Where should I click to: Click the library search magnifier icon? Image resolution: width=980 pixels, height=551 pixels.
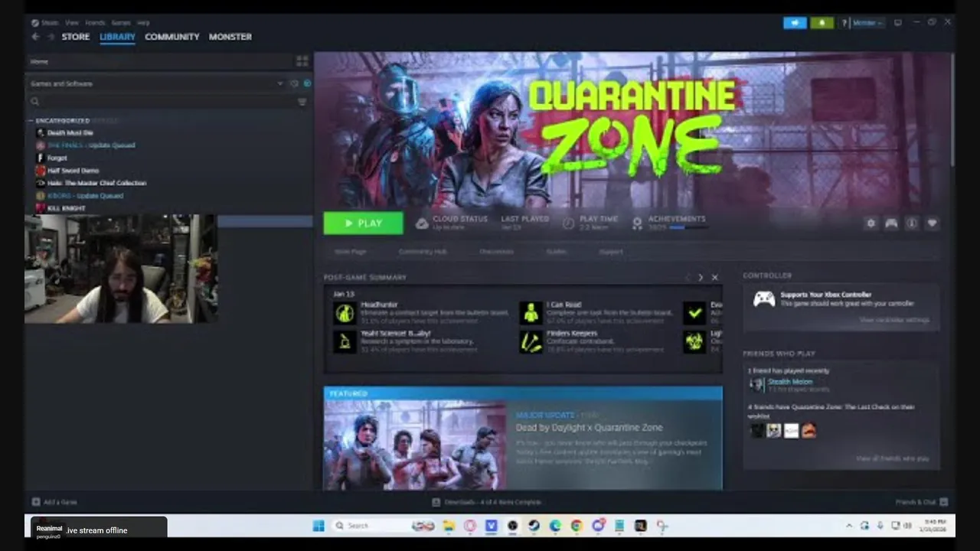coord(35,101)
